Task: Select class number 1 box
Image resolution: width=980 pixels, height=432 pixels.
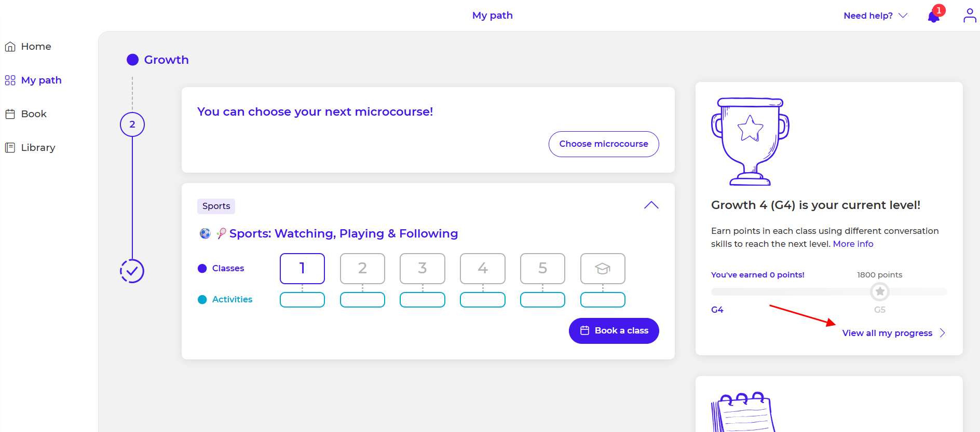Action: click(x=302, y=268)
